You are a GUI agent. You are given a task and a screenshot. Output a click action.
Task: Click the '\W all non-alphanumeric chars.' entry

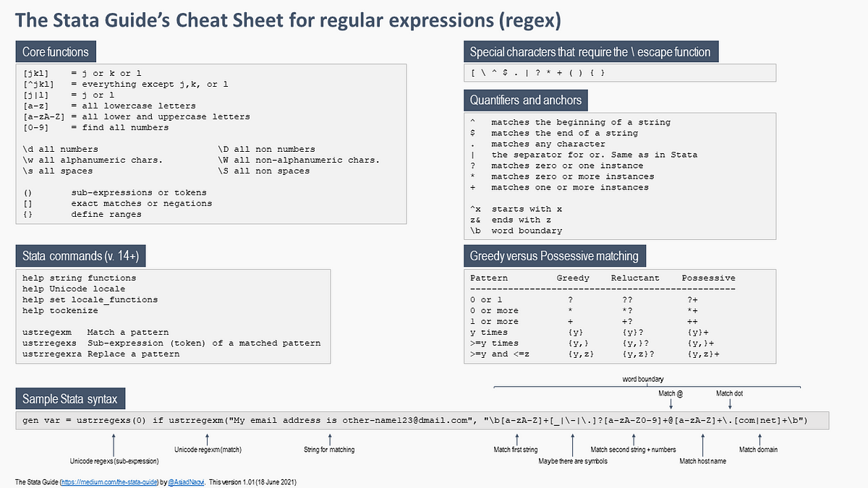[x=299, y=160]
